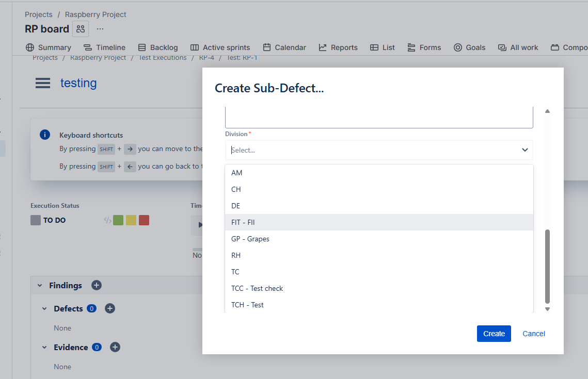
Task: Click the Create button in dialog
Action: pyautogui.click(x=494, y=334)
